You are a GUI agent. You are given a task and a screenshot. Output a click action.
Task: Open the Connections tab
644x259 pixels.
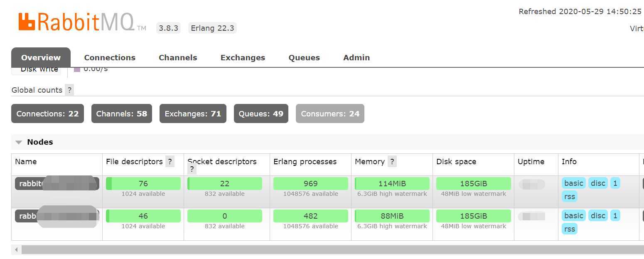[x=110, y=58]
